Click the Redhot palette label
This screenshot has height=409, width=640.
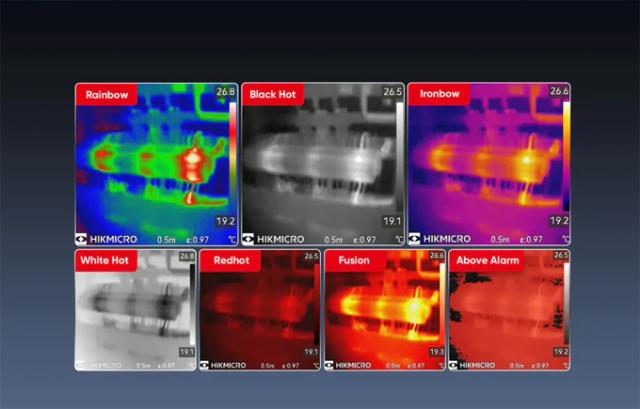(228, 261)
